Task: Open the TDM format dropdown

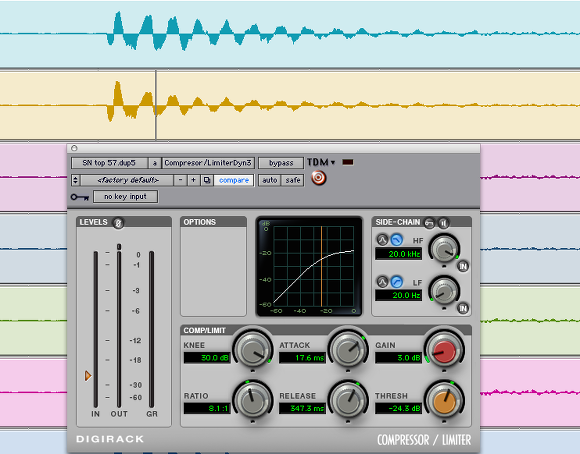Action: click(321, 162)
